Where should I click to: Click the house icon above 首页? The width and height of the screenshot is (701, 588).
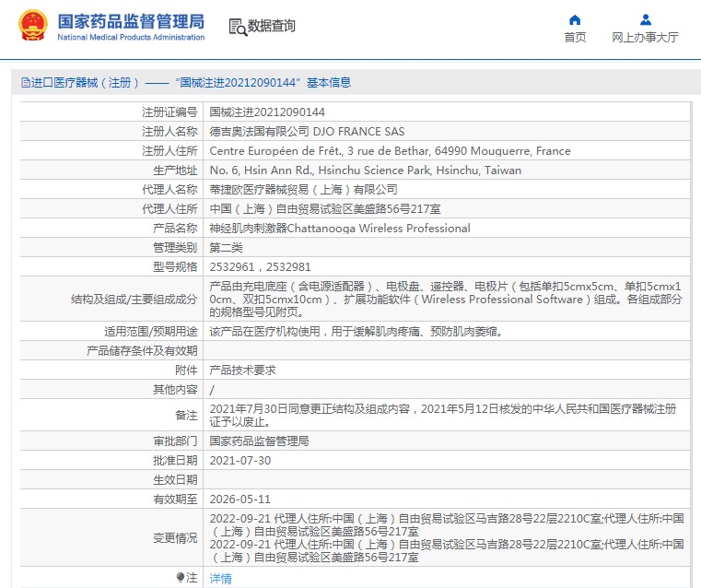point(575,19)
